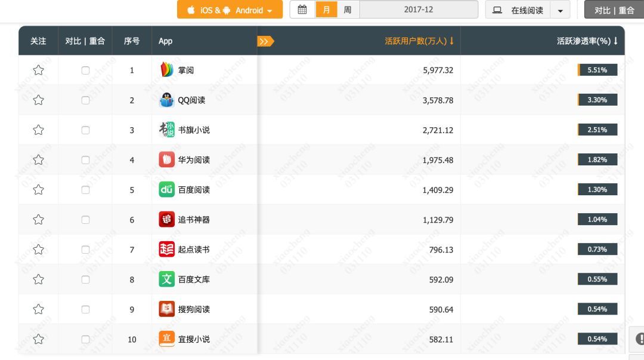
Task: Expand hidden columns via the orange double-arrow
Action: 265,41
